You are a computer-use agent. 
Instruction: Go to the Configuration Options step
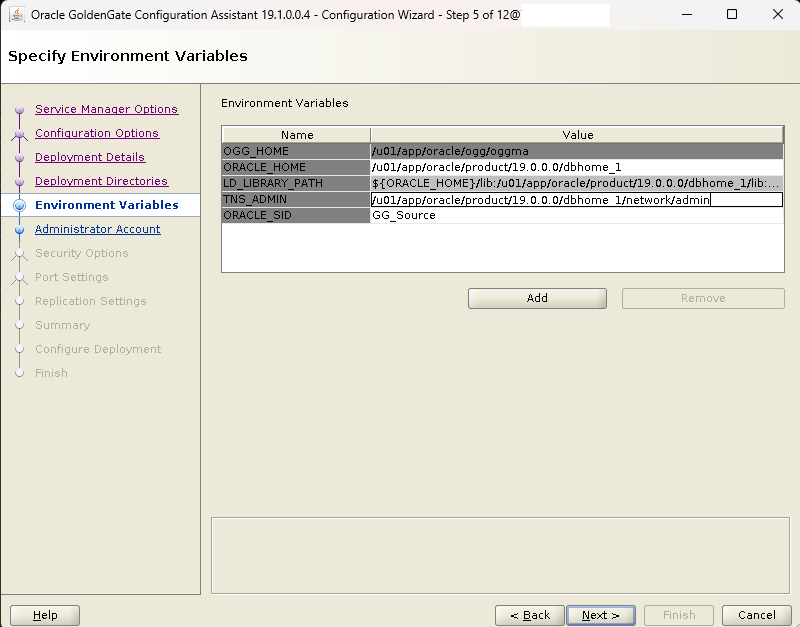click(97, 133)
